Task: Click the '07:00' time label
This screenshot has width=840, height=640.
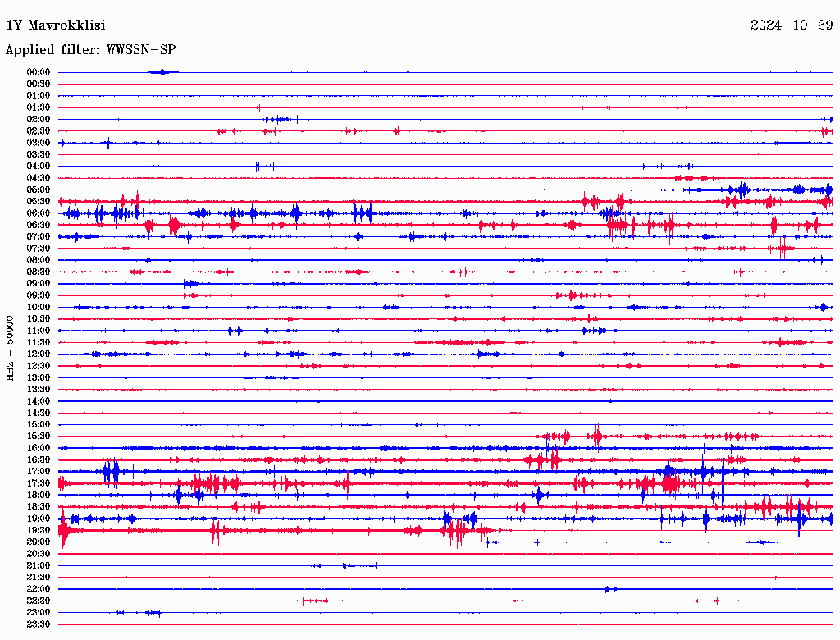Action: (38, 237)
